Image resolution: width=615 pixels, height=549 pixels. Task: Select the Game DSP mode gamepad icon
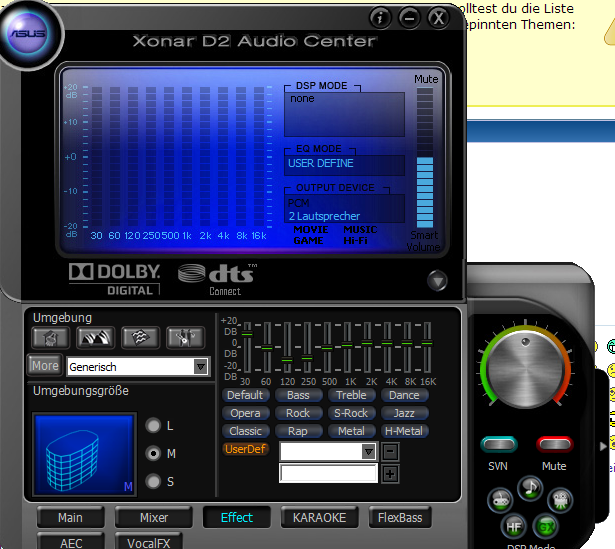coord(500,501)
